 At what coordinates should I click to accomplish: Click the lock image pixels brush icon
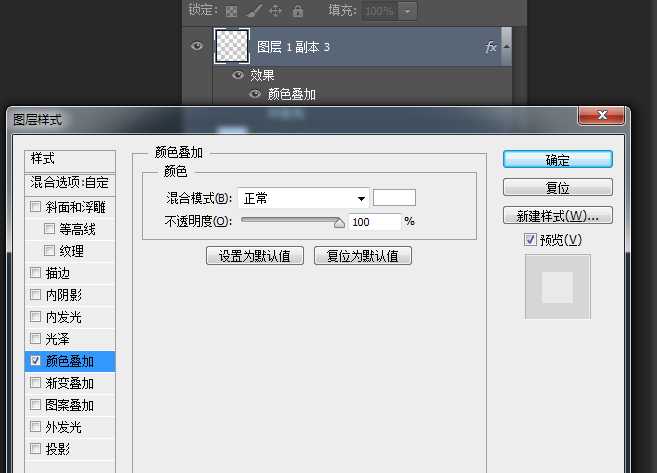click(253, 11)
